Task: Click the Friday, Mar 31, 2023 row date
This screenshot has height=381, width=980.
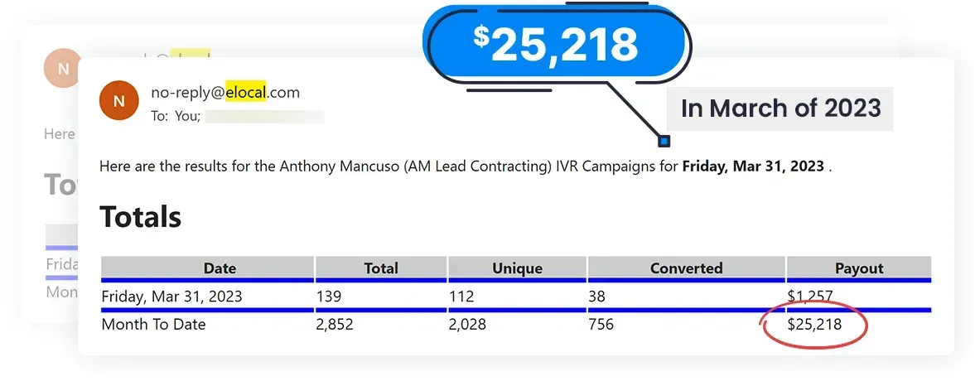Action: coord(171,296)
